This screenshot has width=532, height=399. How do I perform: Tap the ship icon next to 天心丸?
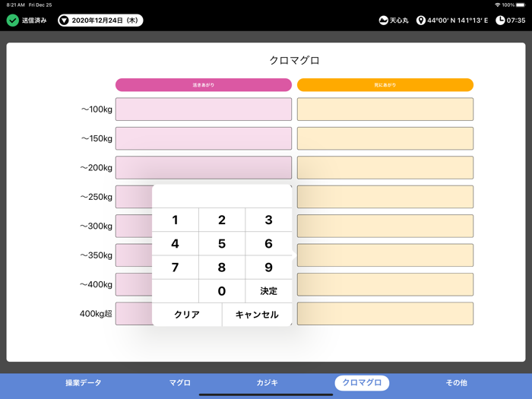pos(383,21)
